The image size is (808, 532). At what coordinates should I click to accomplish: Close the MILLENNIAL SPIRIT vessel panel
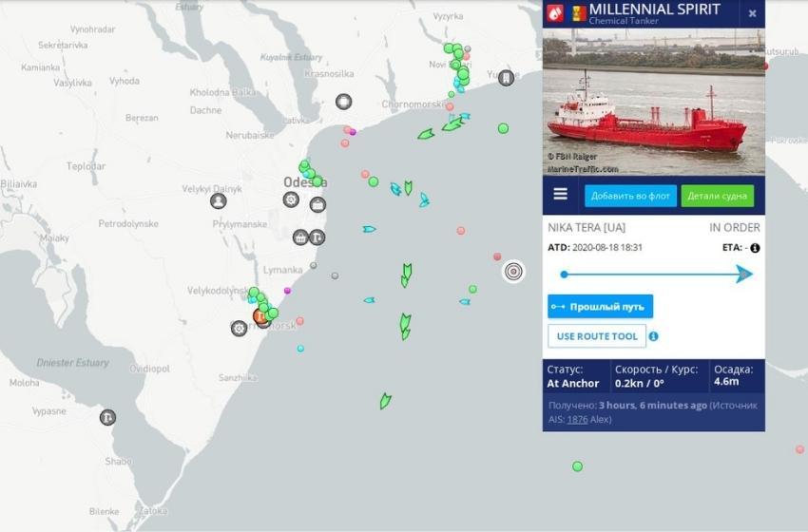752,13
